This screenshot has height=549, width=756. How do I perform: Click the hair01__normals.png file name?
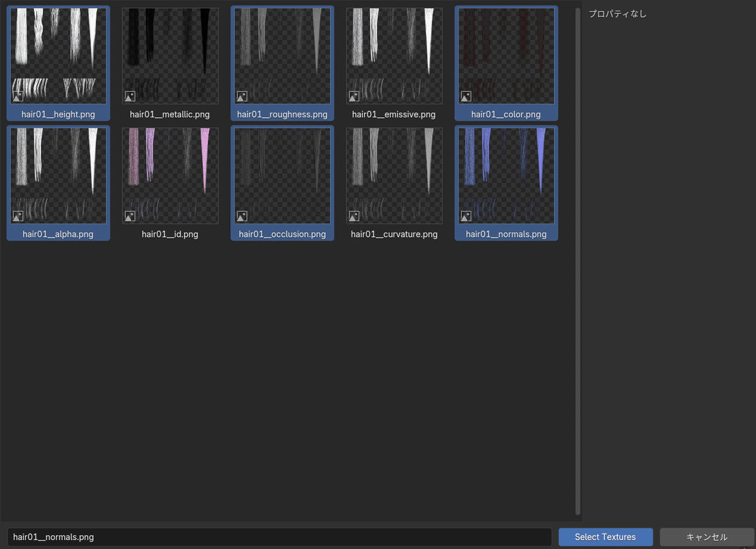pos(506,234)
